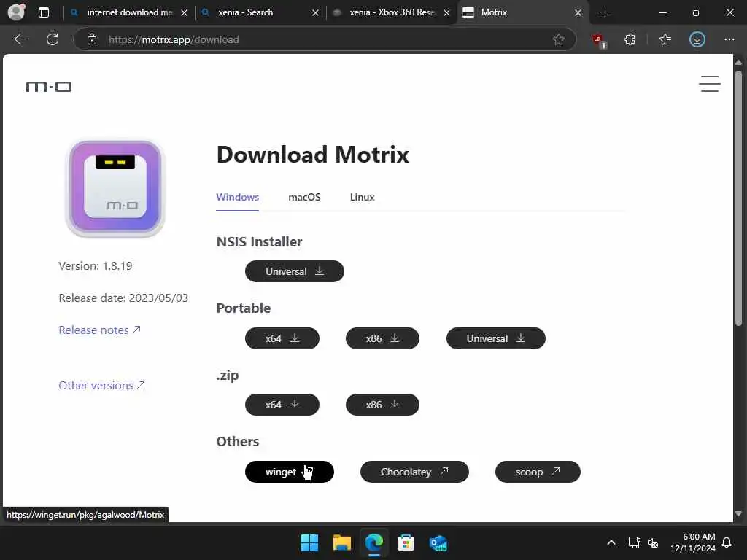
Task: Open Microsoft Store from the taskbar
Action: coord(406,542)
